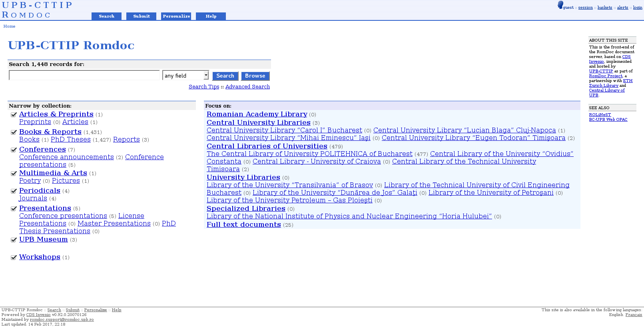
Task: Open Multimedia & Arts collection
Action: coord(53,173)
